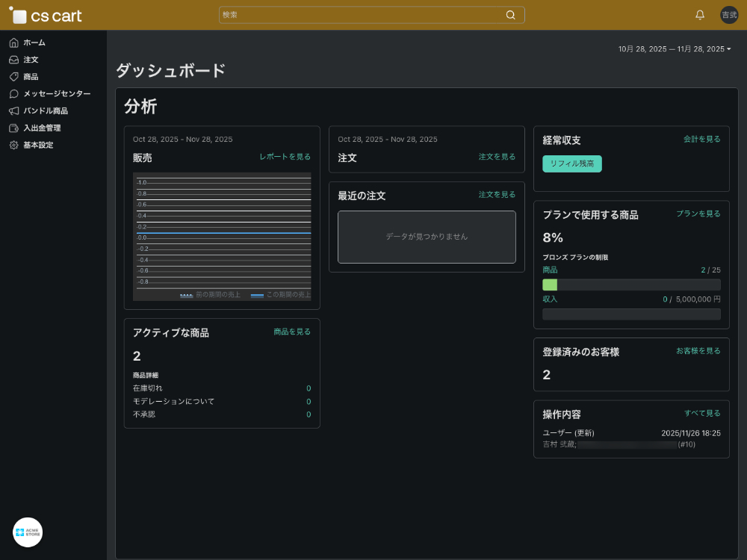Open お客様を見る link
The width and height of the screenshot is (747, 560).
pos(698,351)
